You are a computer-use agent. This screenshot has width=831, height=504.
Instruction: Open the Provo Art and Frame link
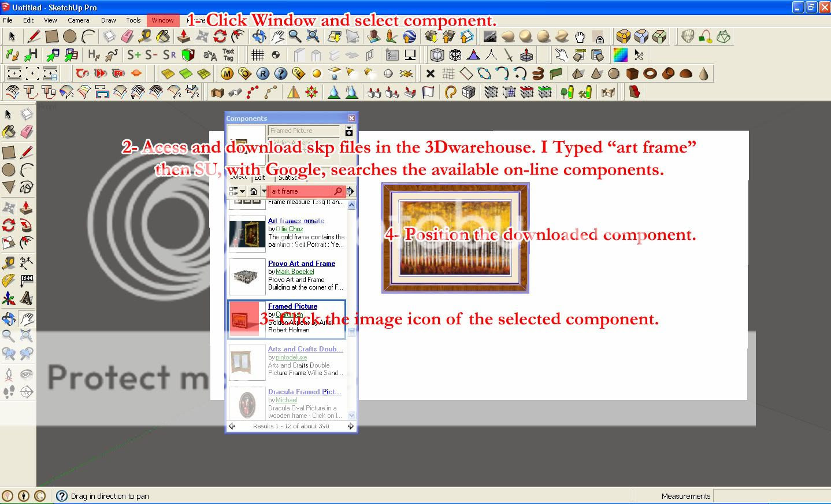click(x=302, y=264)
